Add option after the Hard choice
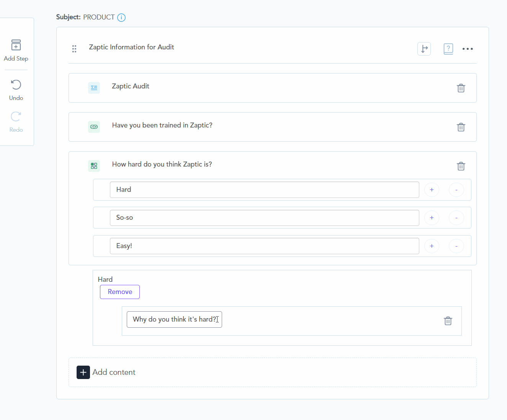507x420 pixels. 432,190
